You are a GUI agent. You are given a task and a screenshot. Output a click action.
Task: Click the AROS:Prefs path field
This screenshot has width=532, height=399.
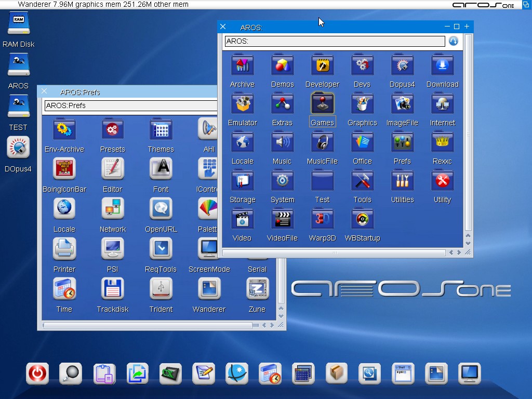pos(130,105)
